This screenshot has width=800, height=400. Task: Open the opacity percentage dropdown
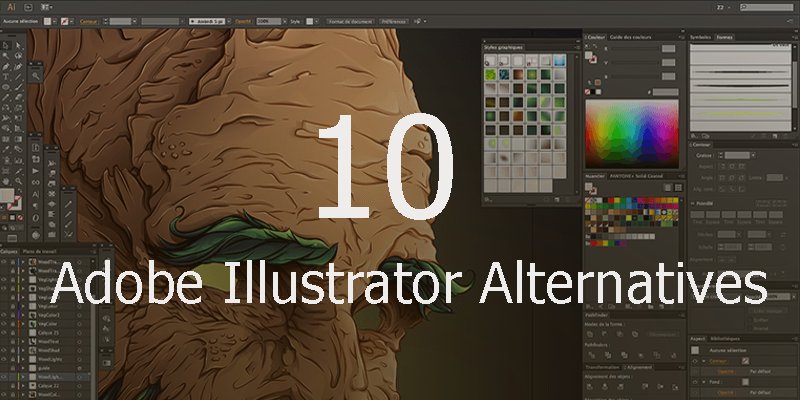pos(285,21)
